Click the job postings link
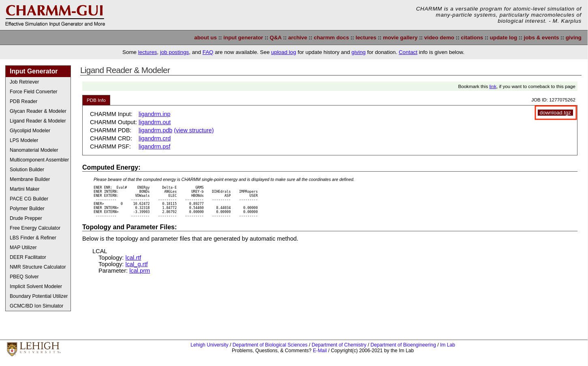 (174, 52)
